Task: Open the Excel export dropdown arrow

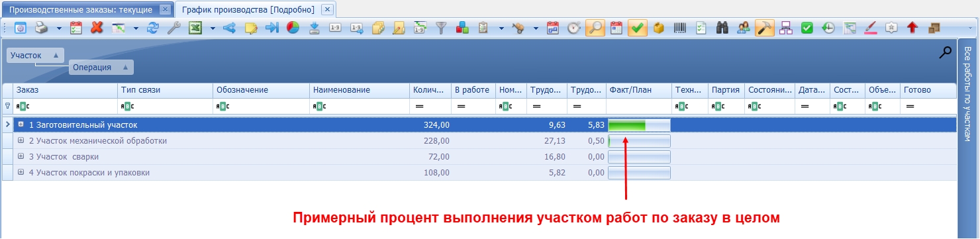Action: coord(213,28)
